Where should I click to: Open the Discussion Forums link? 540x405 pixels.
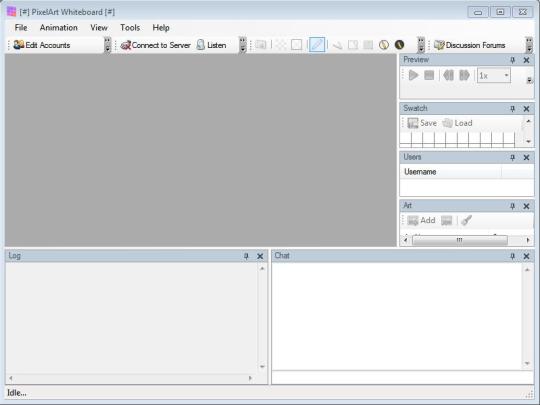point(470,45)
